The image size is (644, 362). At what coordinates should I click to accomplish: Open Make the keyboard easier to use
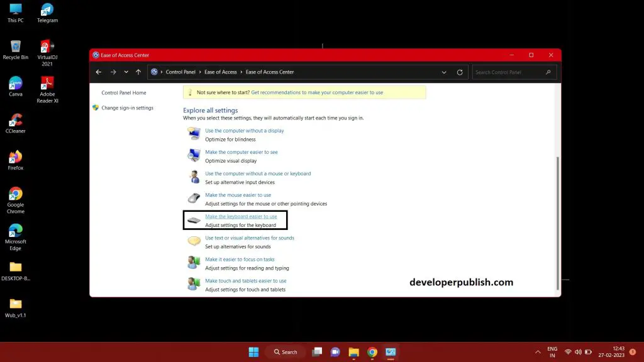(241, 216)
